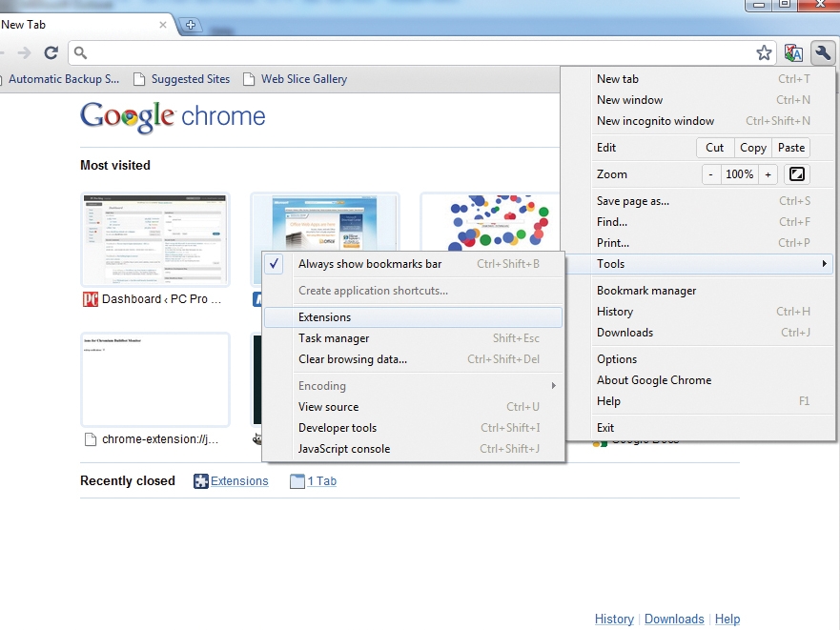Click the Paste button
The height and width of the screenshot is (630, 840).
click(x=791, y=148)
